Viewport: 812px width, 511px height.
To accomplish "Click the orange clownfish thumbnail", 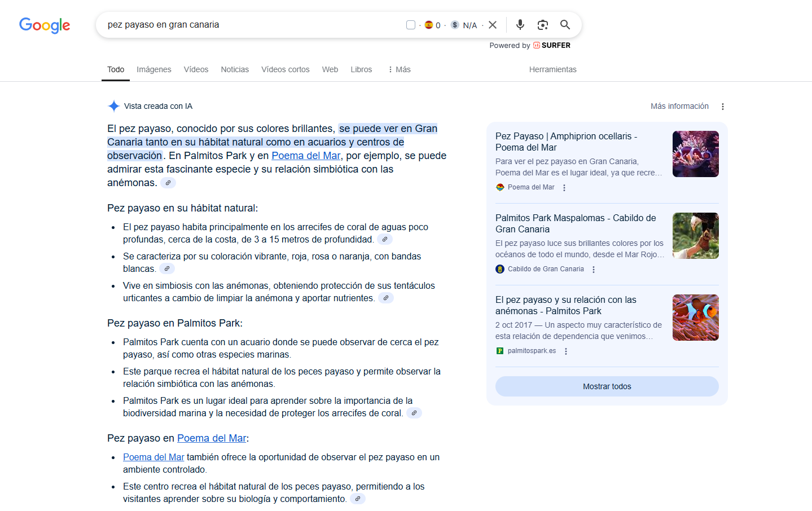I will [696, 318].
